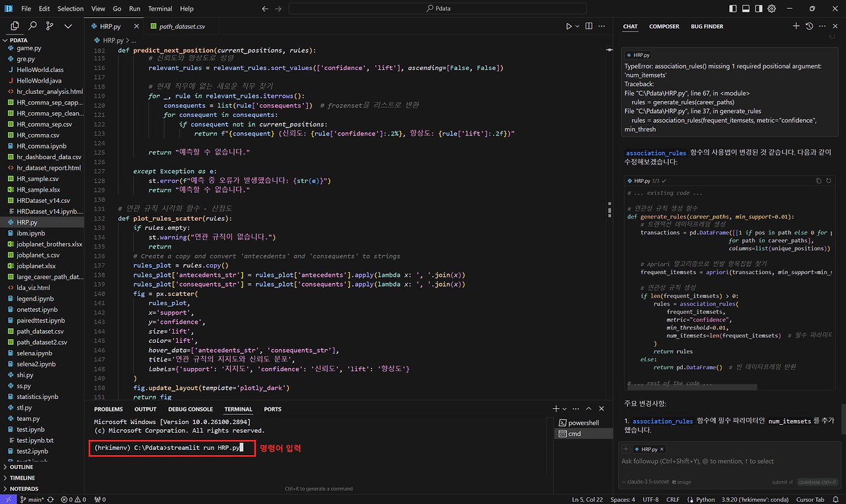This screenshot has height=504, width=846.
Task: Open terminal launch profile dropdown arrow
Action: pyautogui.click(x=564, y=410)
